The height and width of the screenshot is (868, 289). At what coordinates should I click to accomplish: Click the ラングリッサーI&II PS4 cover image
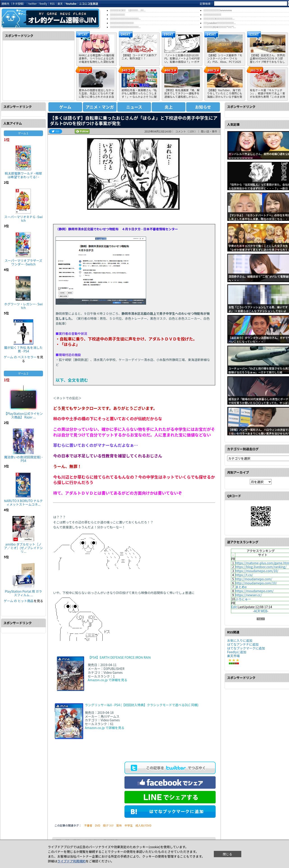[69, 721]
